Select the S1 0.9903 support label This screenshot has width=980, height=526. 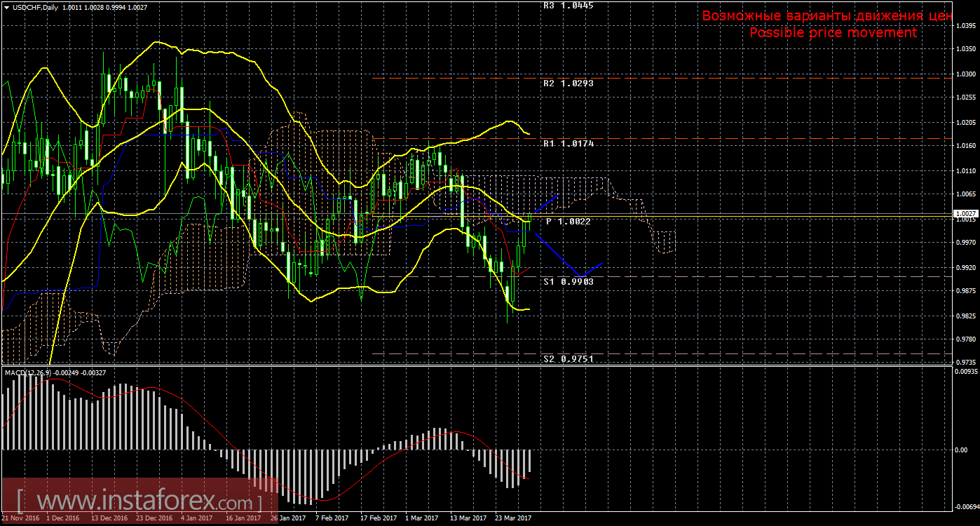(x=568, y=281)
